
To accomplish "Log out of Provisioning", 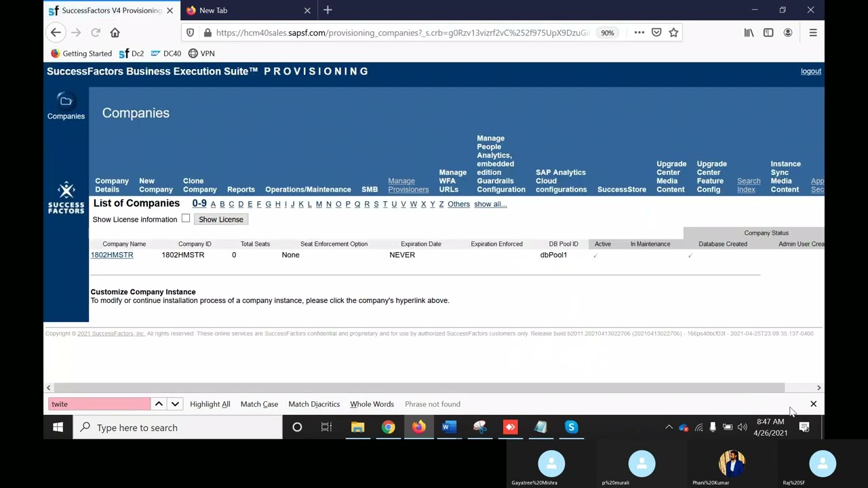I will click(x=810, y=71).
